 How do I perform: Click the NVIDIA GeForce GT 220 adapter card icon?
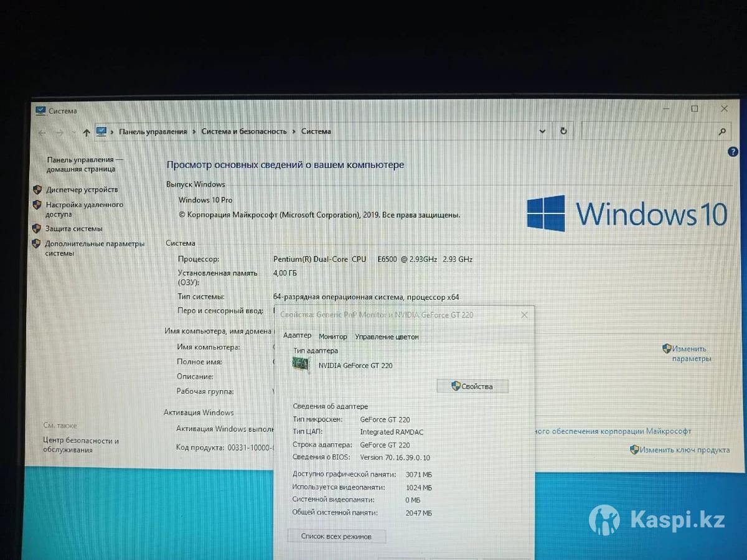coord(301,365)
